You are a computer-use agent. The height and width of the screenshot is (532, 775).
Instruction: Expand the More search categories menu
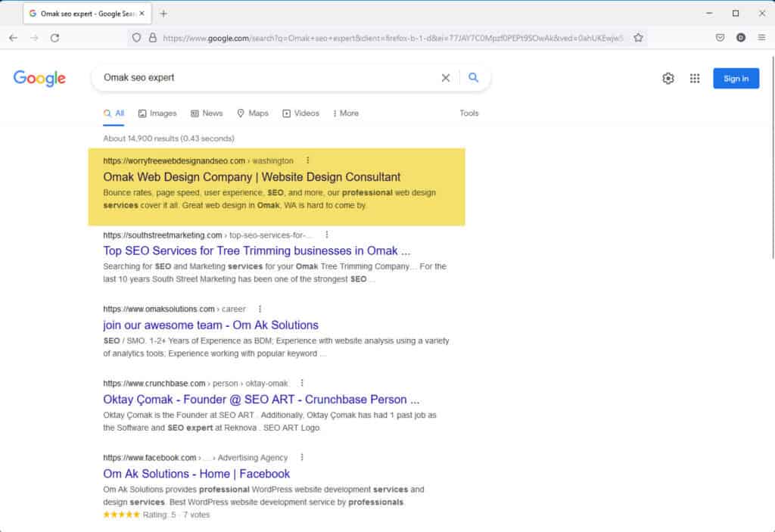point(345,114)
